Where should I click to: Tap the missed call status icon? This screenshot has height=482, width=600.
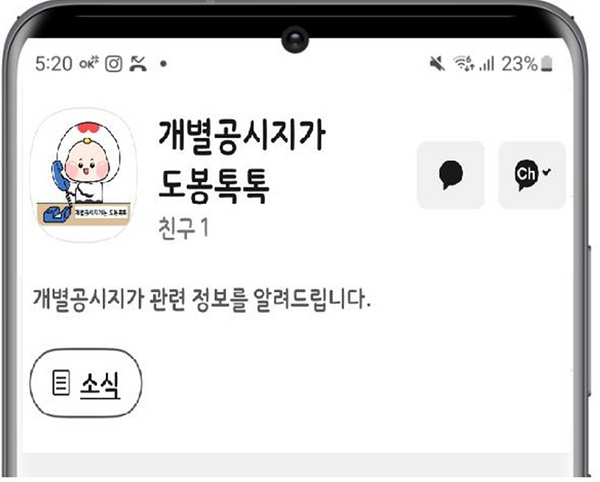click(138, 64)
